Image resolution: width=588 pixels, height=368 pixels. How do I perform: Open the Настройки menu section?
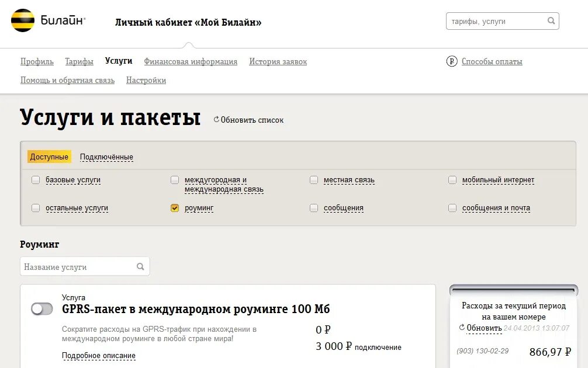coord(146,80)
